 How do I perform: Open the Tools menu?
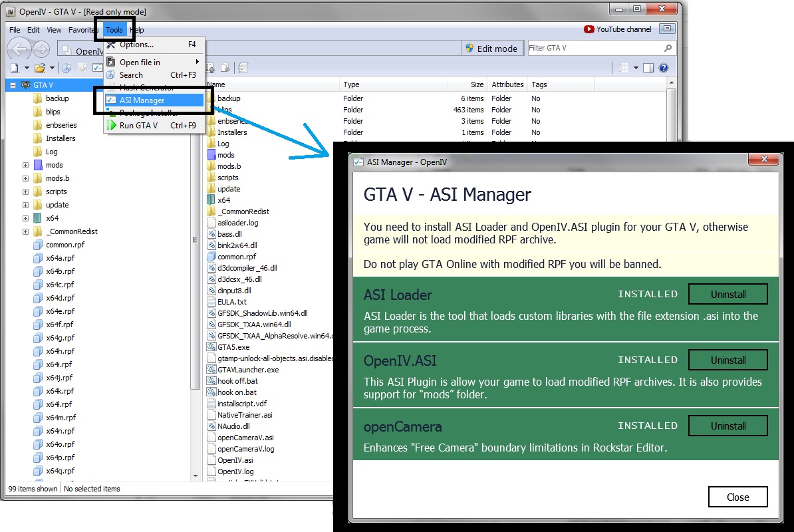pos(114,30)
